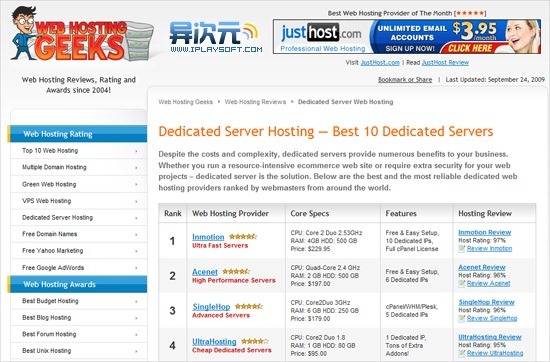
Task: Go to Dedicated Server Hosting sidebar item
Action: [79, 217]
